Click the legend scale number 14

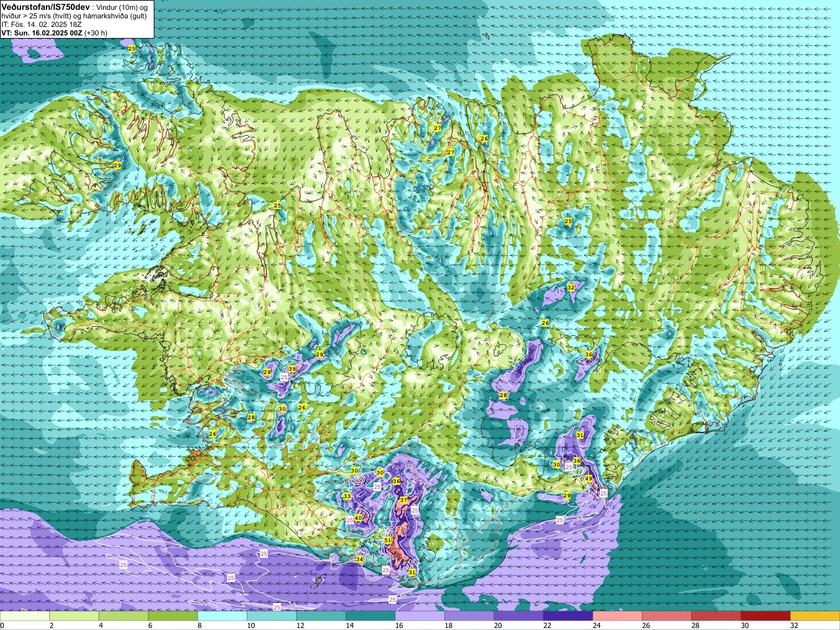pyautogui.click(x=350, y=625)
